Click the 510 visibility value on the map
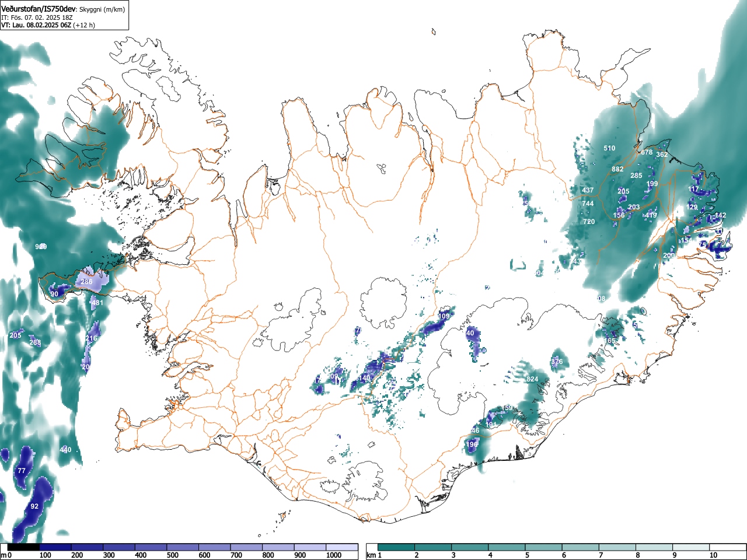 (609, 148)
